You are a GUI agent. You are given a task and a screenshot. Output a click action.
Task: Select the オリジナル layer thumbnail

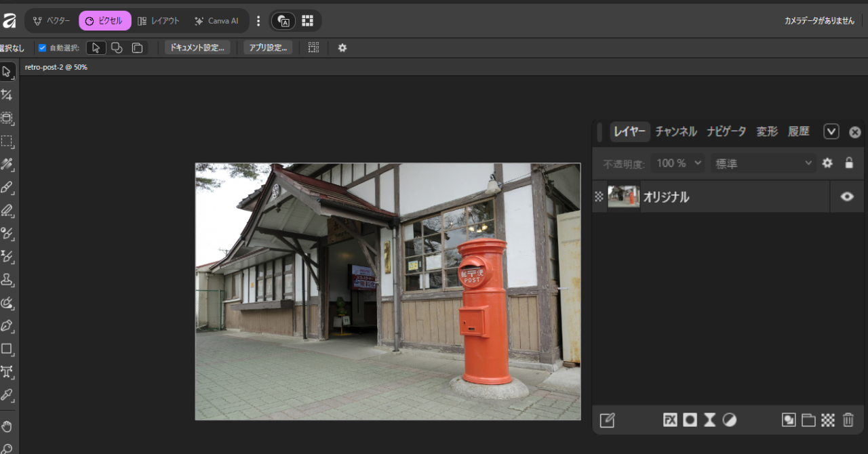coord(623,197)
